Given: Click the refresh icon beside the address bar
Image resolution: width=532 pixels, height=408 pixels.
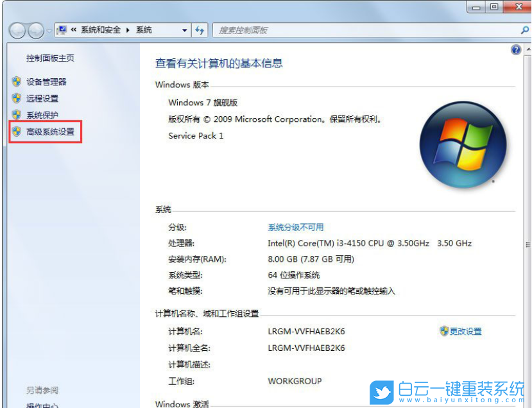Looking at the screenshot, I should pos(199,30).
